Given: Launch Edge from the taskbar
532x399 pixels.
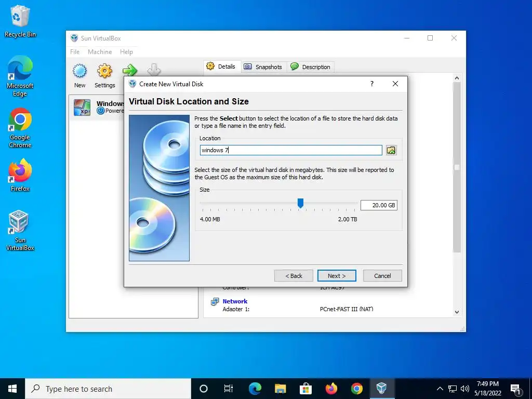Looking at the screenshot, I should click(255, 389).
